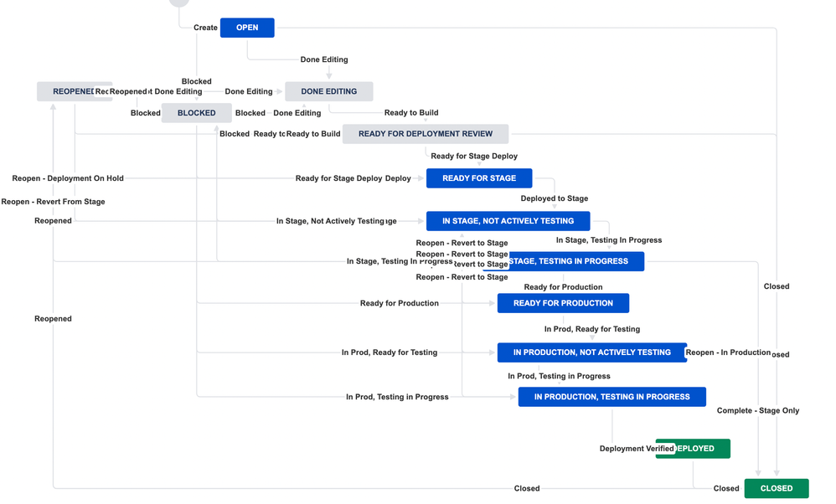Select the REOPENED status node

[74, 91]
